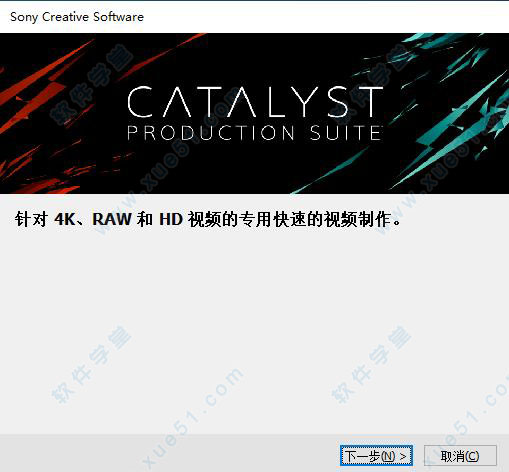Screen dimensions: 509x472
Task: Click the underlined C on cancel button
Action: 472,456
